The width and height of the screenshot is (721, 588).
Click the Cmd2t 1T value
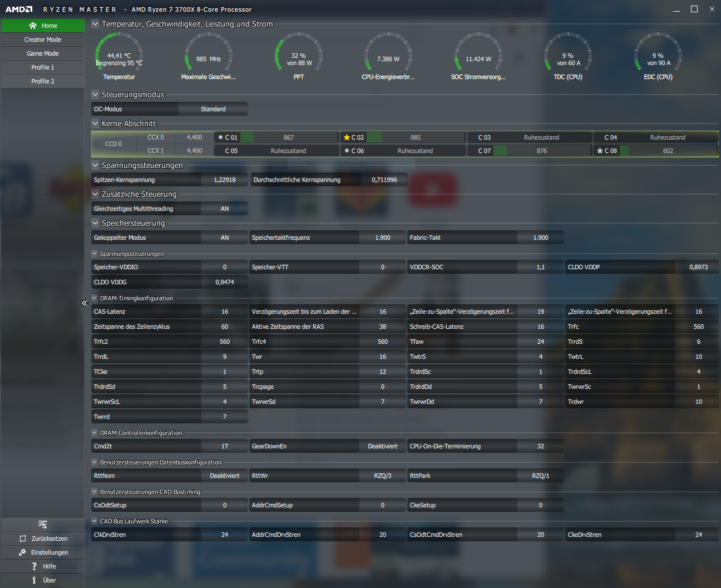(x=225, y=446)
